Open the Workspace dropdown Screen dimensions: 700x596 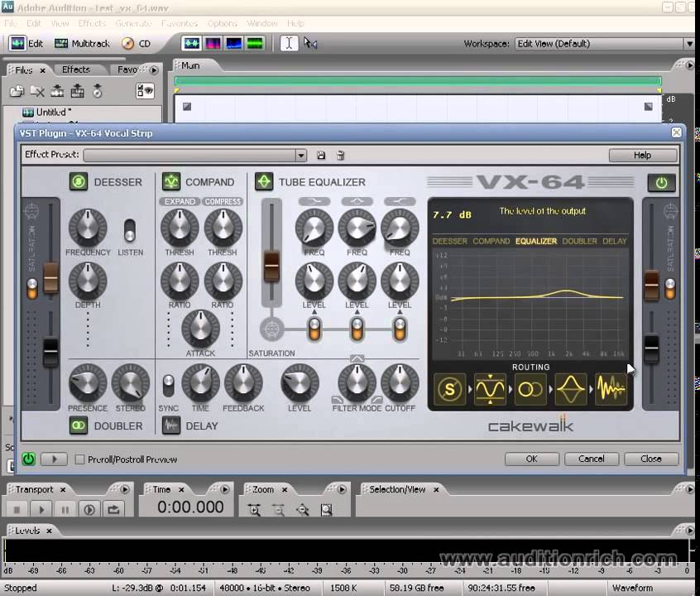689,44
